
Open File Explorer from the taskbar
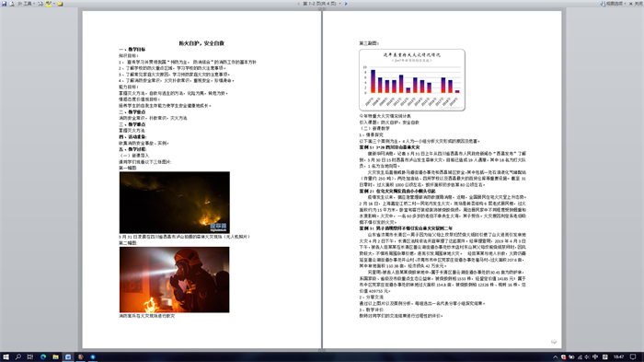pyautogui.click(x=55, y=357)
